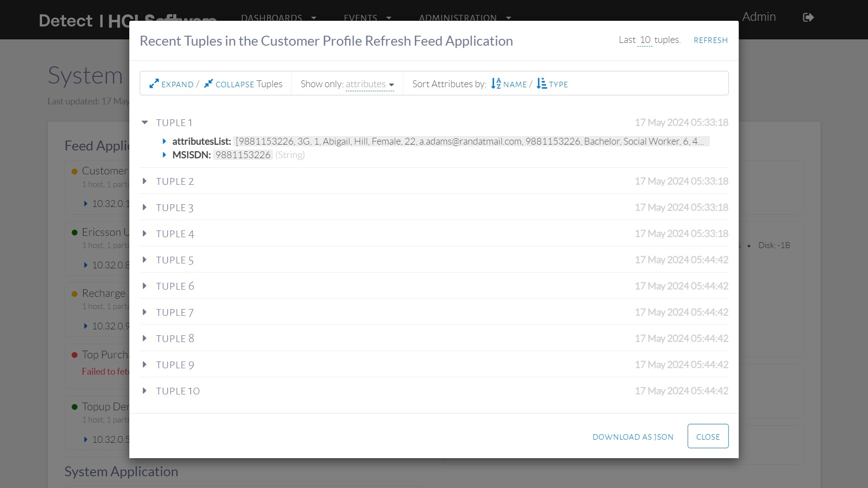Edit the last tuples count field
Screen dimensions: 868x488
pos(645,40)
